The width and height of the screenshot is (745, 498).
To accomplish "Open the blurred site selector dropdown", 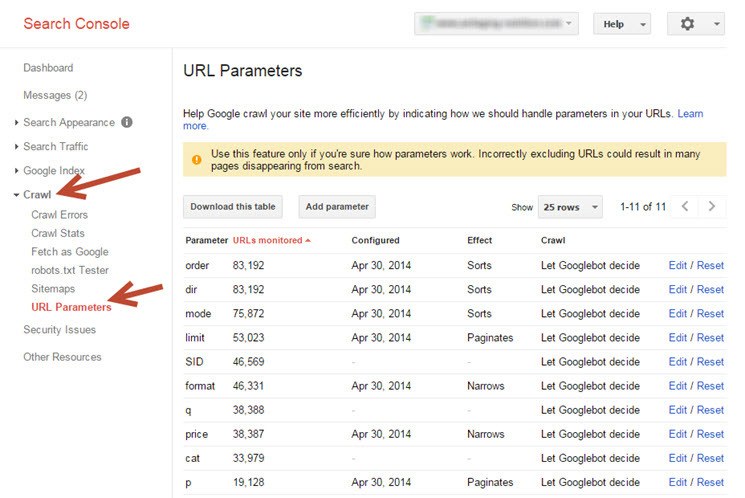I will click(x=496, y=23).
